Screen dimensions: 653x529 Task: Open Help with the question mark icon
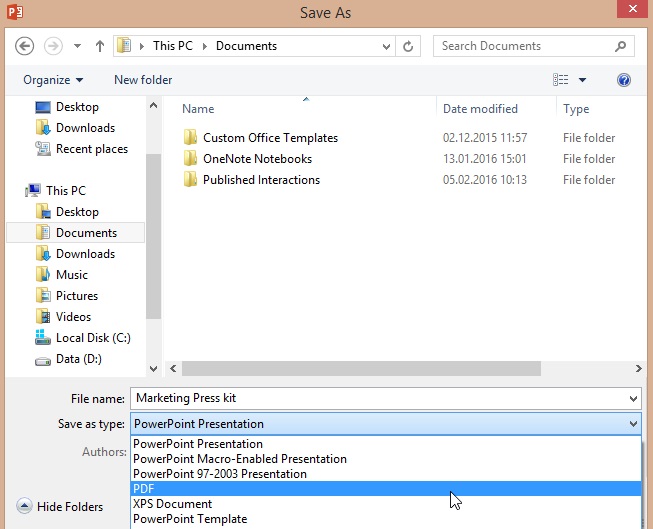623,80
